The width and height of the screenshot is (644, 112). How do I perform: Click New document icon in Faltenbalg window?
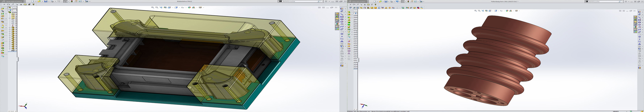click(375, 1)
